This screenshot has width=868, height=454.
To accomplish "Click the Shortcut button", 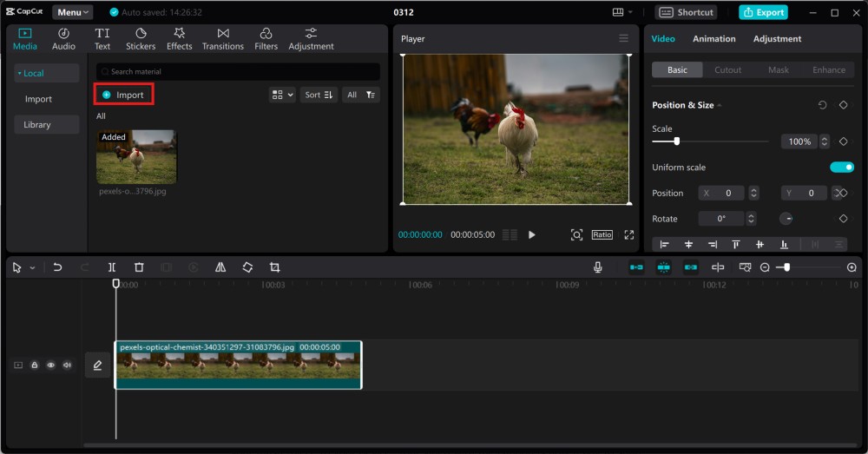I will [x=686, y=12].
